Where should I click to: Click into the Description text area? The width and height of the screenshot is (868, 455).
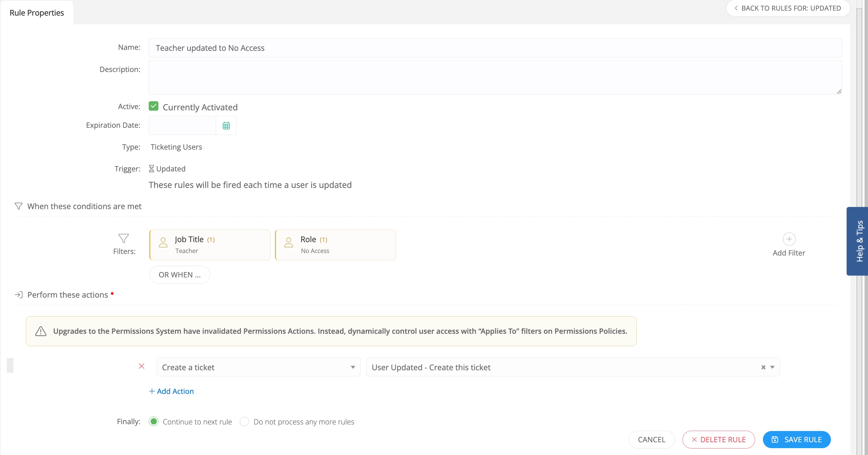tap(495, 78)
